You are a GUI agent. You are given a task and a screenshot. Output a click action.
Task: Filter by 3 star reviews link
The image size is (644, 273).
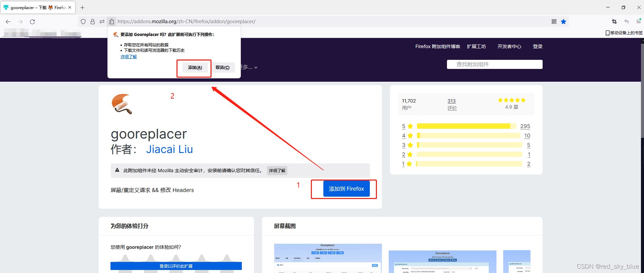tap(407, 145)
